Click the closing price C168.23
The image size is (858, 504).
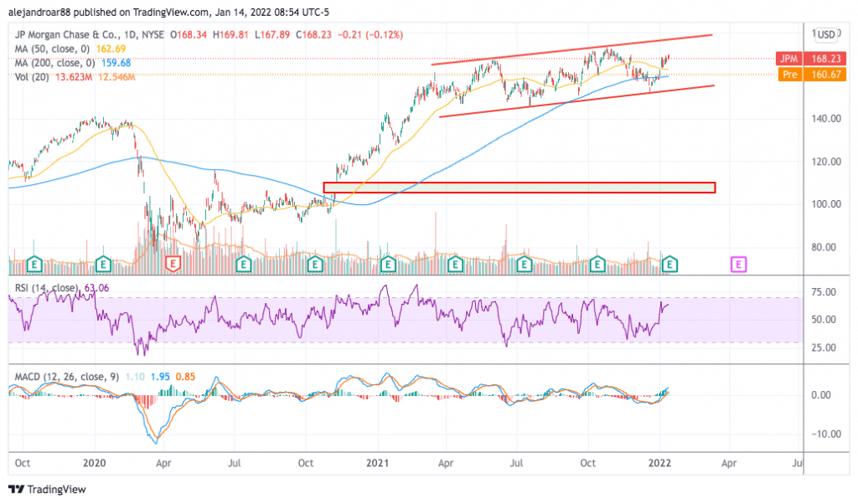(x=313, y=34)
